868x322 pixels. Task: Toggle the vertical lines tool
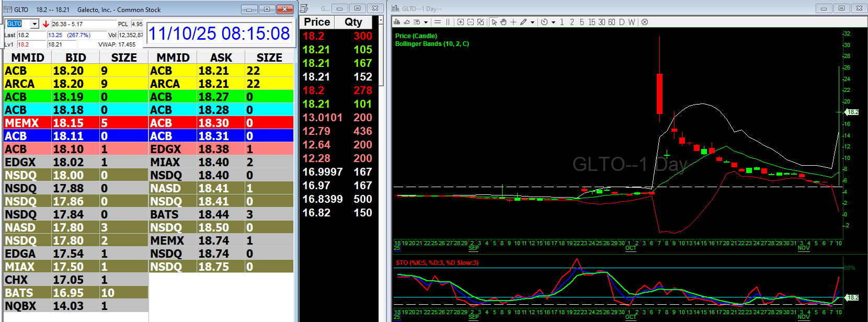pos(448,22)
